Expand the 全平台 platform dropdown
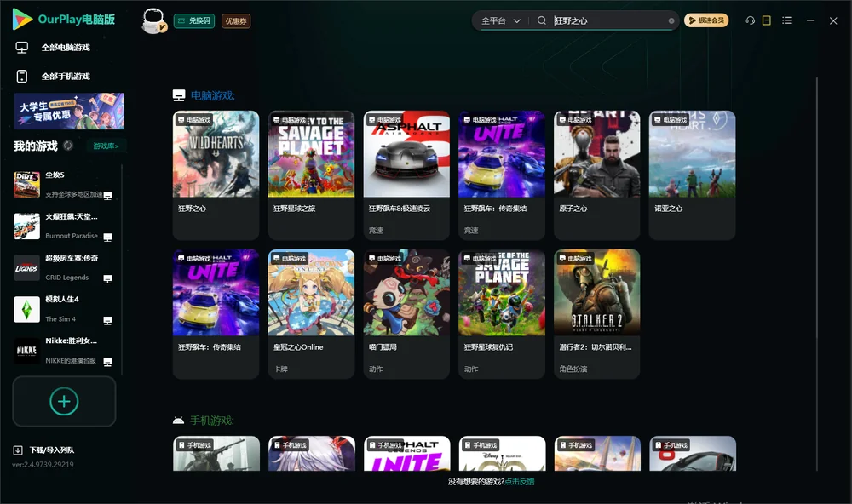Screen dimensions: 852x504 (501, 20)
